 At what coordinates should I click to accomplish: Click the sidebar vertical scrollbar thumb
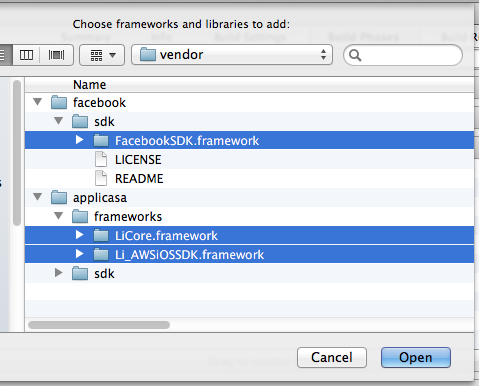pyautogui.click(x=17, y=153)
